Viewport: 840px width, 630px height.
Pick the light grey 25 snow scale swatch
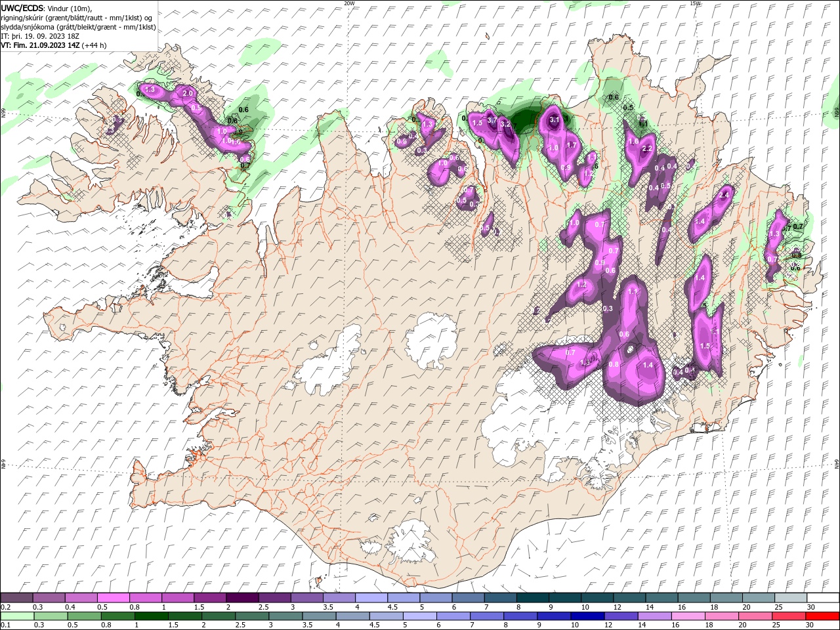[790, 598]
